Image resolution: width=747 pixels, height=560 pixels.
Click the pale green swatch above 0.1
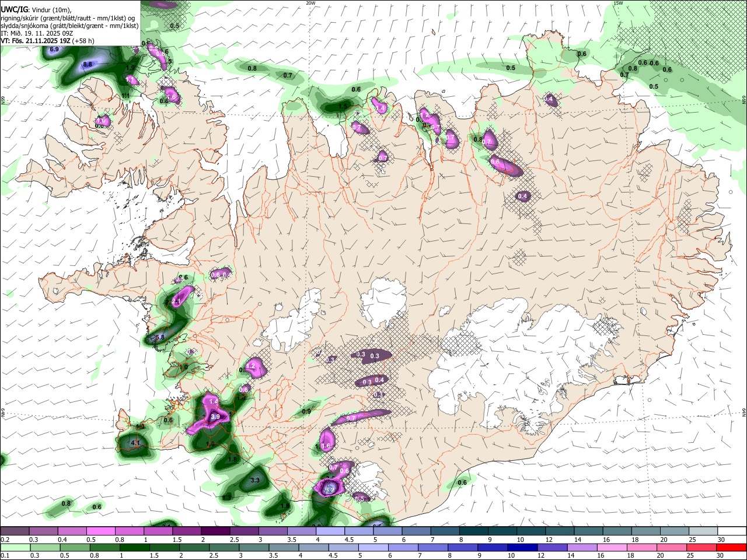pyautogui.click(x=15, y=547)
